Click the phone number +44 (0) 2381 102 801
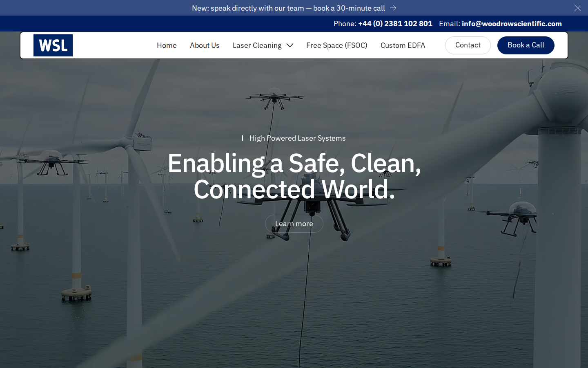588x368 pixels. click(395, 24)
